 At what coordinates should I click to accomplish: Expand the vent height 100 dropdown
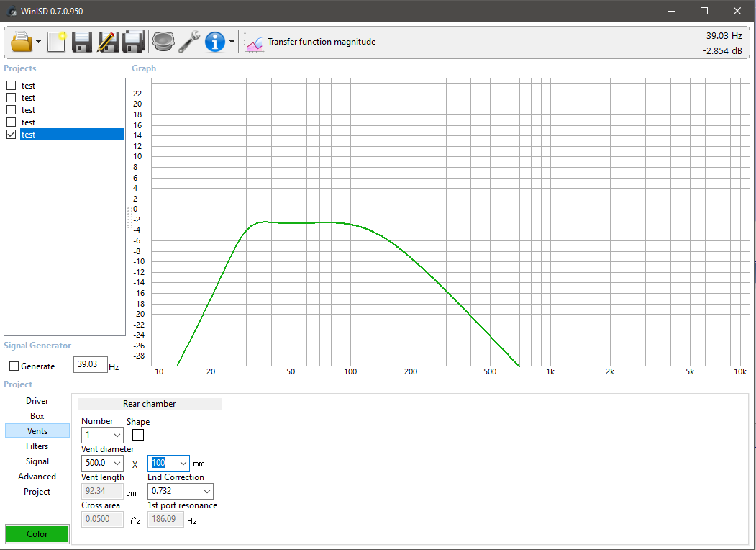[183, 463]
